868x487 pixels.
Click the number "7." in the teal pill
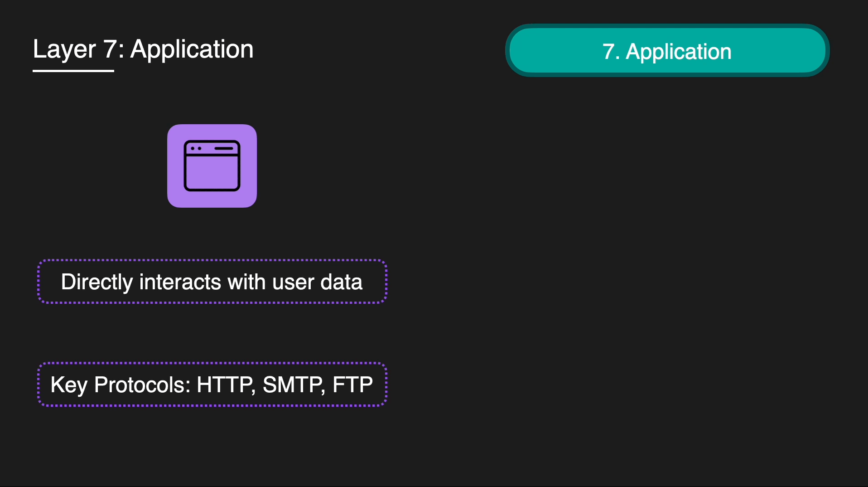611,51
